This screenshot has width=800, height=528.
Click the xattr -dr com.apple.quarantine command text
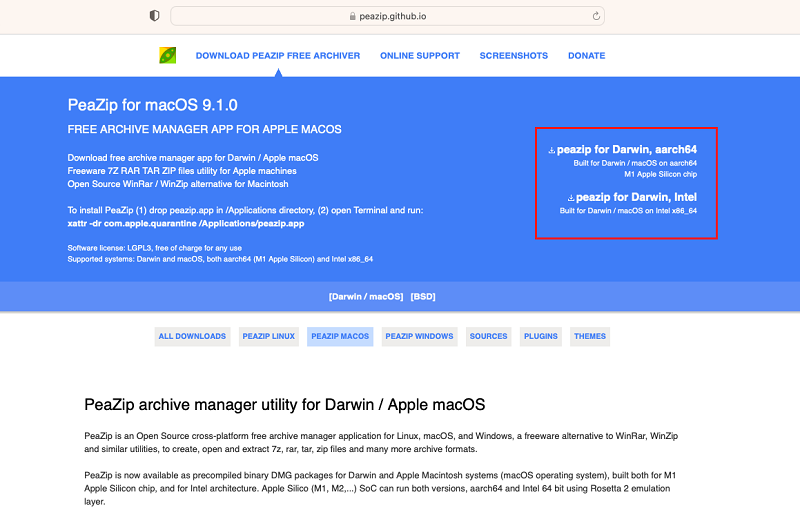click(x=186, y=223)
